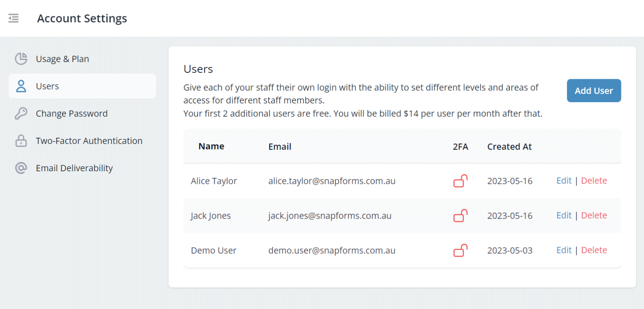The height and width of the screenshot is (309, 644).
Task: Select Jack Jones's email address text
Action: [x=330, y=215]
